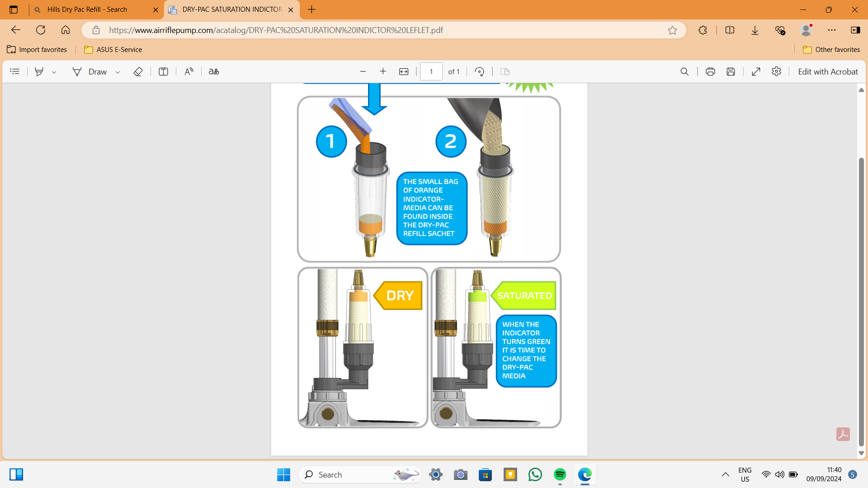Launch Camera app from taskbar
This screenshot has width=868, height=488.
point(461,474)
